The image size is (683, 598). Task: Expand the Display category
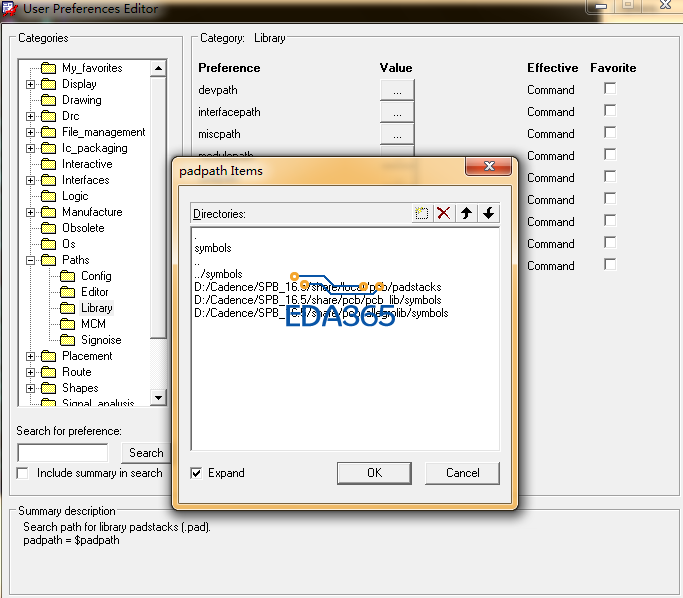pyautogui.click(x=30, y=84)
